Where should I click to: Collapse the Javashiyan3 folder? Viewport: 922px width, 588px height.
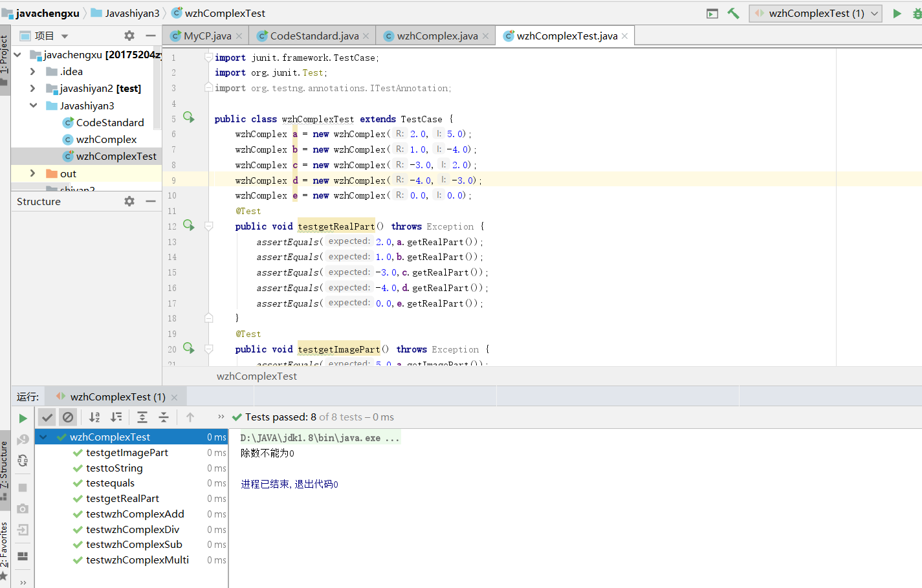(32, 105)
